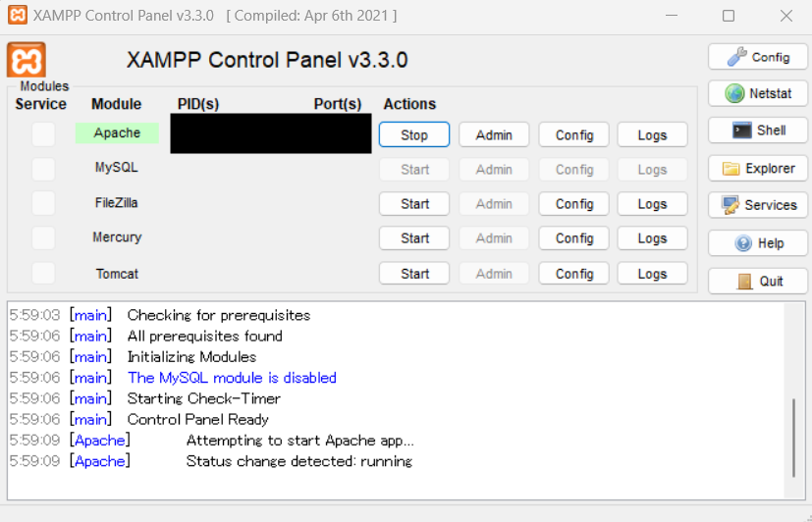Image resolution: width=812 pixels, height=522 pixels.
Task: Quit XAMPP using the door icon
Action: point(757,281)
